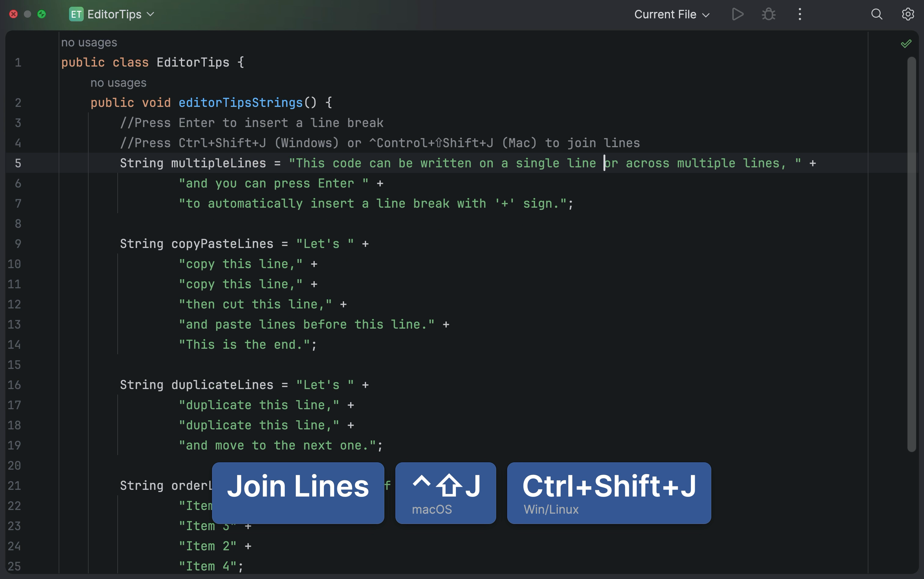Click the "Item 4" string on line 25
Image resolution: width=924 pixels, height=579 pixels.
pos(208,566)
